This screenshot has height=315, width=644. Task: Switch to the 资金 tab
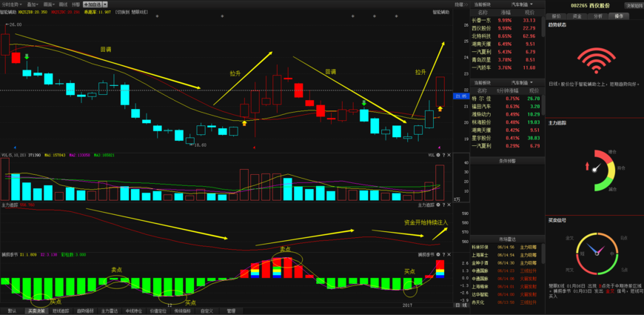[576, 16]
